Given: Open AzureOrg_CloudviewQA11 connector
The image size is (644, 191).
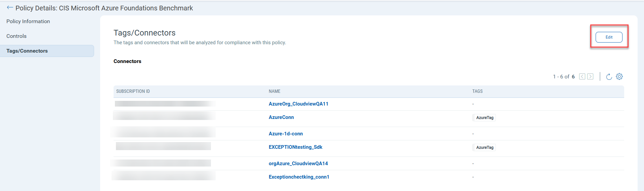Looking at the screenshot, I should 298,104.
